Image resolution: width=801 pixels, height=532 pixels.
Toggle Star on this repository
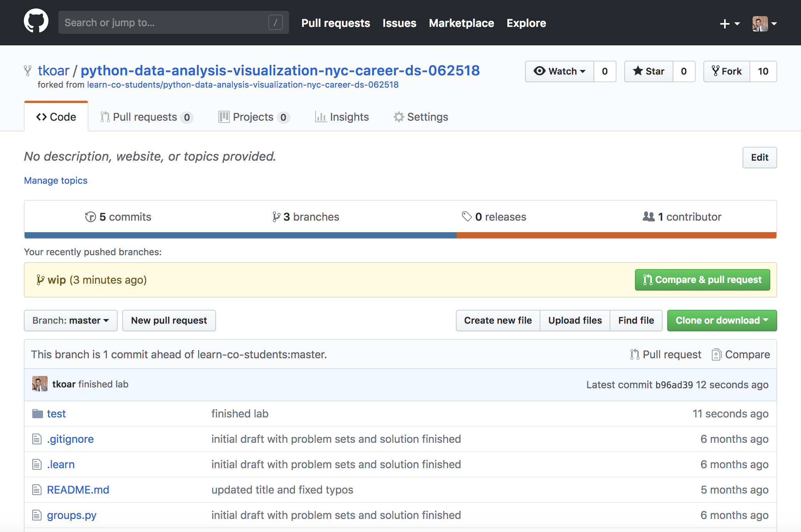point(649,71)
